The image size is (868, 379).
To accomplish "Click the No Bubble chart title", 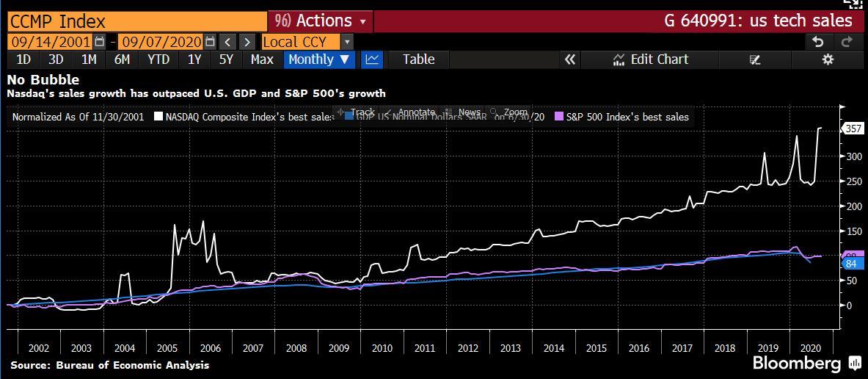I will click(x=43, y=80).
